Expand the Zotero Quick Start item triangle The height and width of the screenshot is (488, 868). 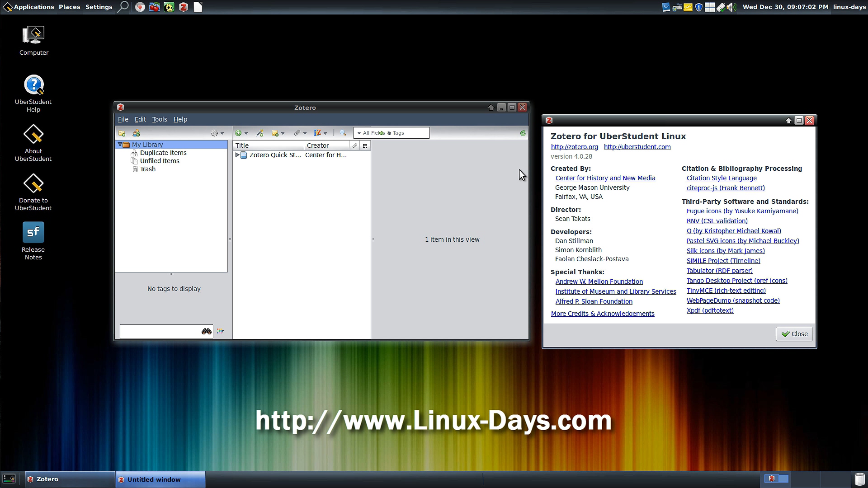click(237, 155)
